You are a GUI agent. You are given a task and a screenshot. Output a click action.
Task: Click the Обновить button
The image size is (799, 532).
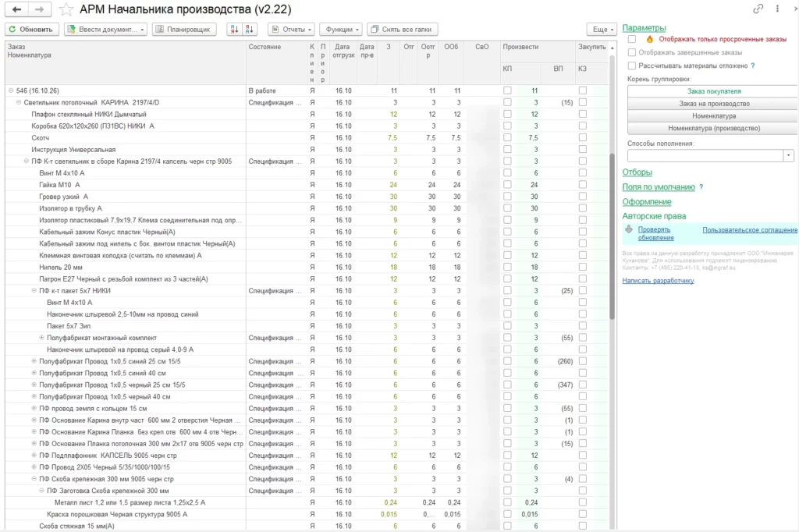click(x=31, y=30)
